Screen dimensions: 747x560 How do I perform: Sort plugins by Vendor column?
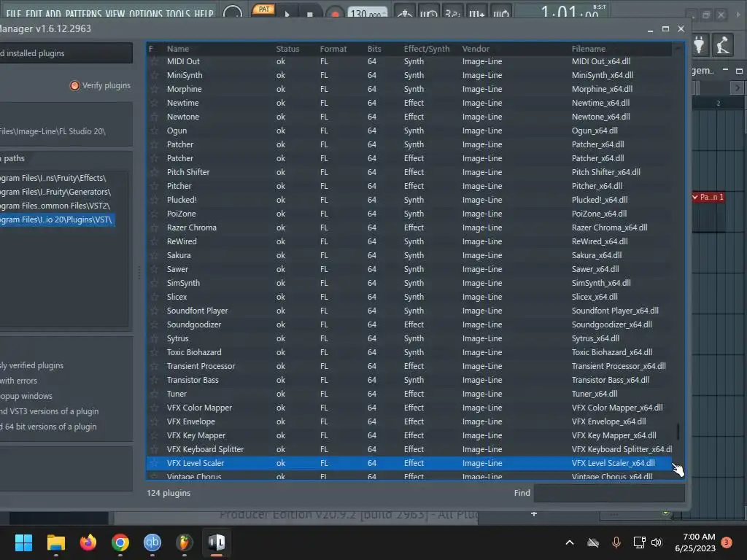(476, 49)
